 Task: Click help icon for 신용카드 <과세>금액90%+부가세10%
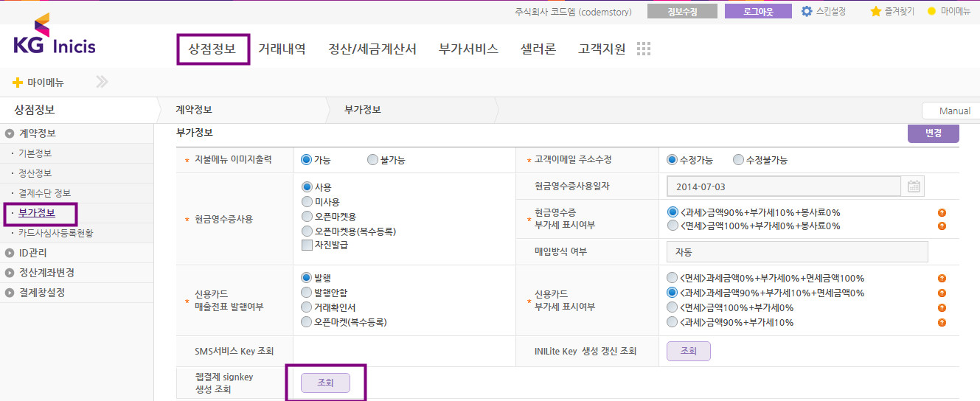(x=942, y=323)
